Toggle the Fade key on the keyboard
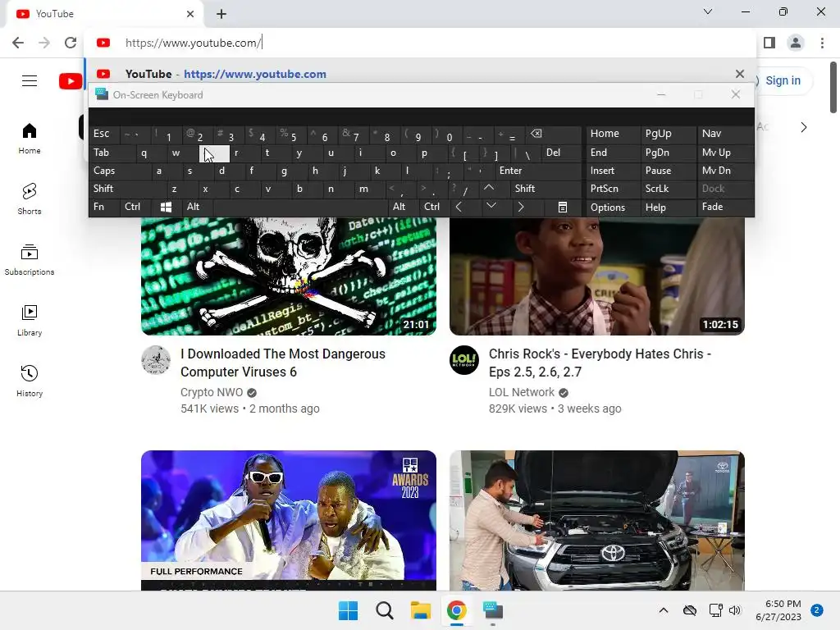This screenshot has width=840, height=630. point(725,207)
